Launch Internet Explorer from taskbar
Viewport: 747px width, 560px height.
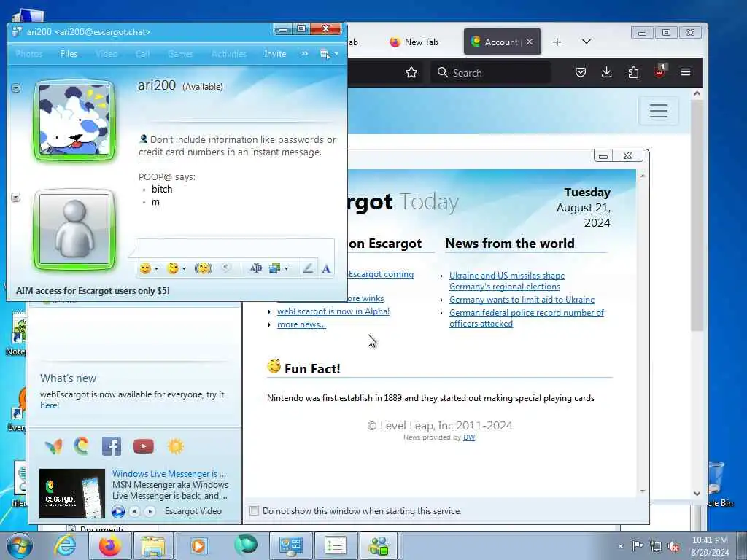tap(65, 545)
